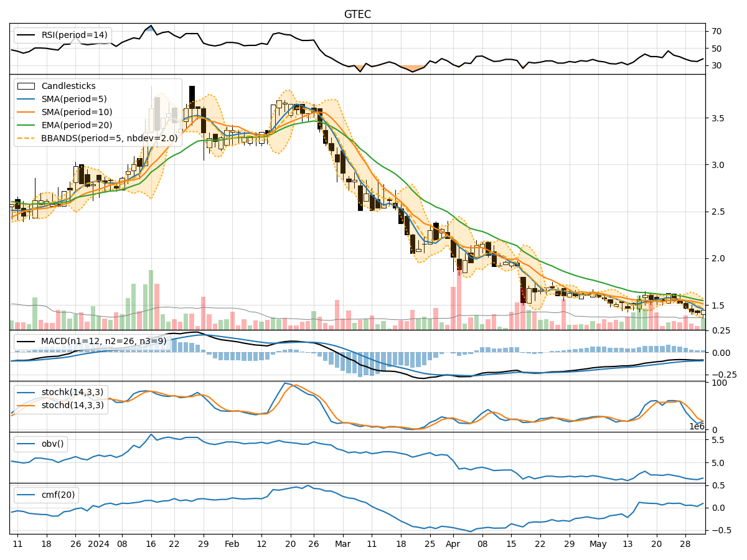Click the green EMA(period=20) legend line
Viewport: 747px width, 560px height.
pos(27,125)
